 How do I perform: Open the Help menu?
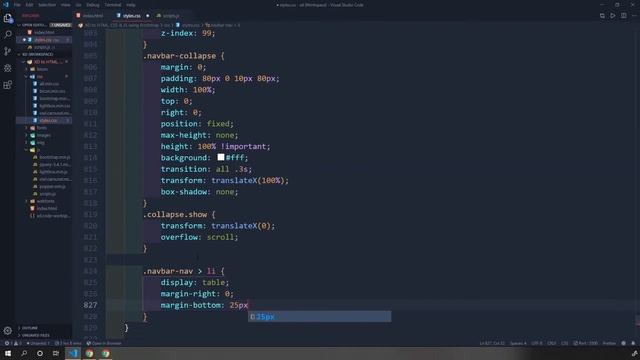[x=131, y=5]
